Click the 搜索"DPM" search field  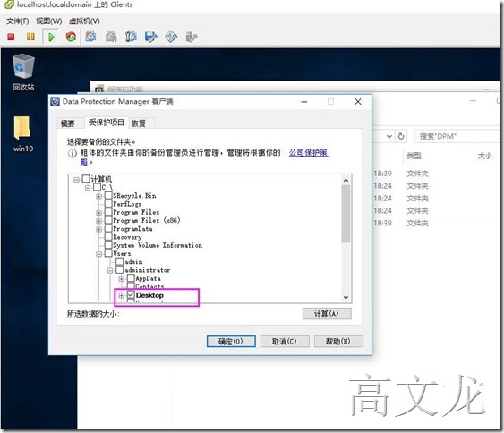click(x=457, y=136)
